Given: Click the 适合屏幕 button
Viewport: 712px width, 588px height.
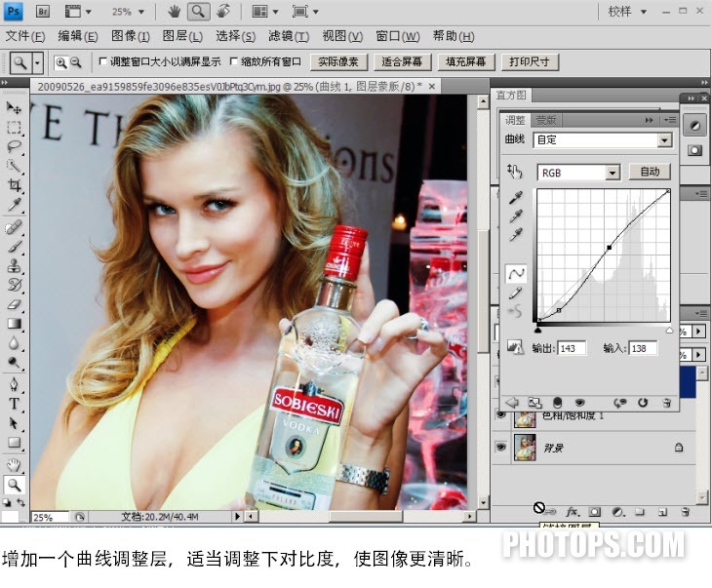Looking at the screenshot, I should pyautogui.click(x=402, y=61).
